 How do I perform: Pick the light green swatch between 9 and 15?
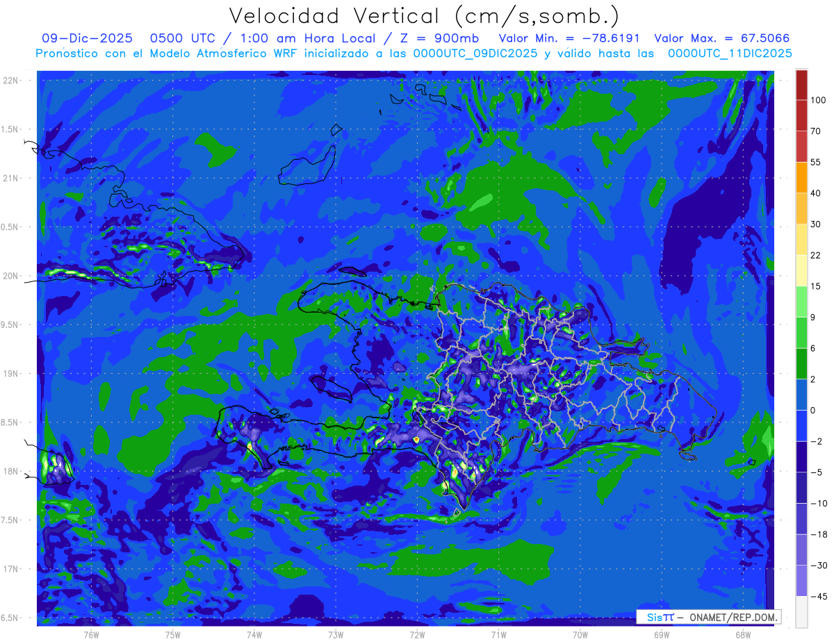(x=801, y=302)
